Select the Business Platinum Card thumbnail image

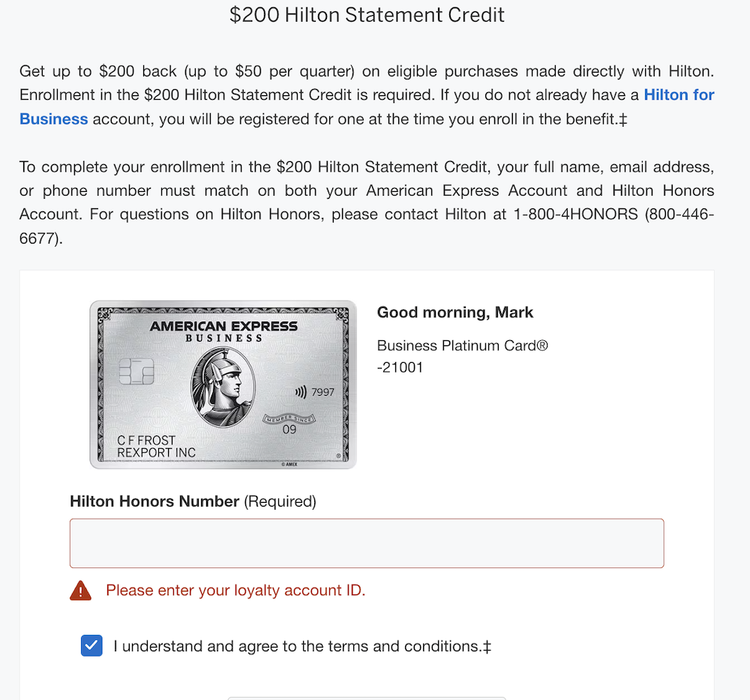[x=223, y=384]
